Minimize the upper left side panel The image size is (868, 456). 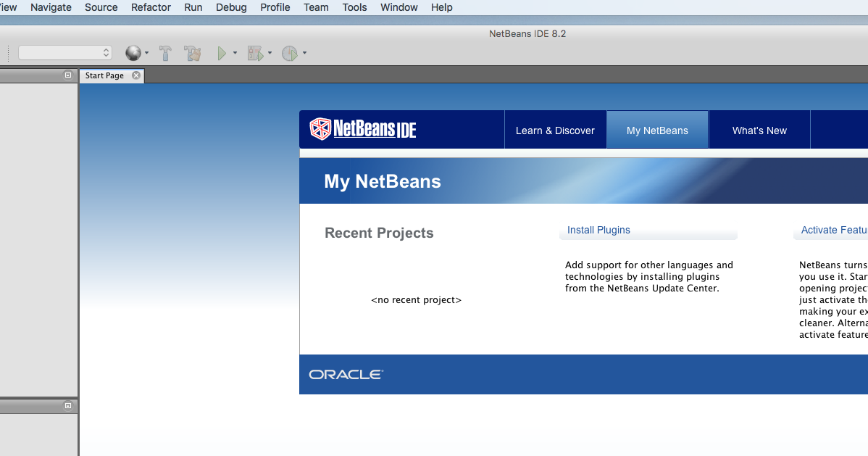[x=68, y=75]
